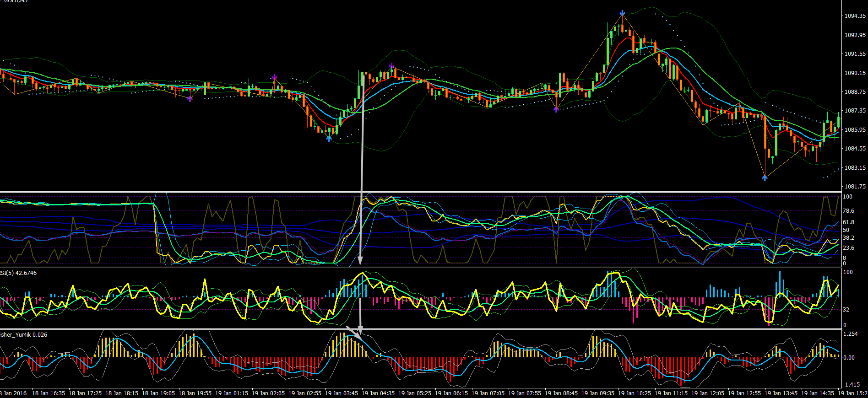This screenshot has height=398, width=868.
Task: Click the 19 Jan 07:55 time label
Action: [525, 393]
